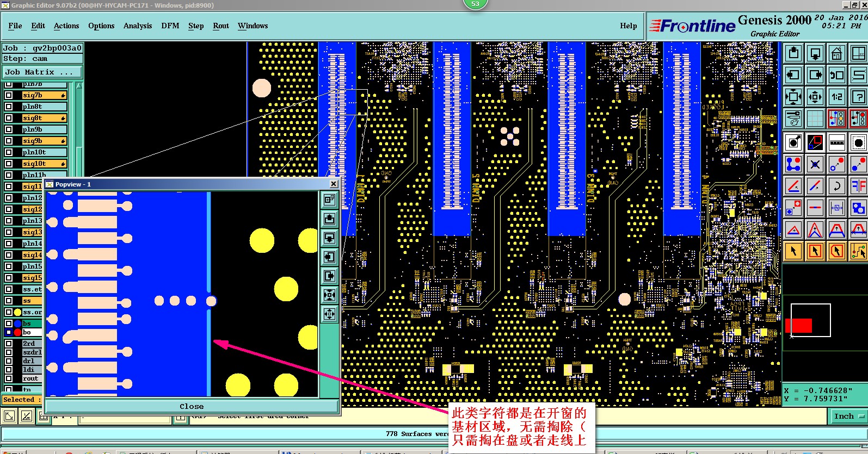The height and width of the screenshot is (454, 868).
Task: Click the circular arrow rotate icon
Action: point(836,186)
